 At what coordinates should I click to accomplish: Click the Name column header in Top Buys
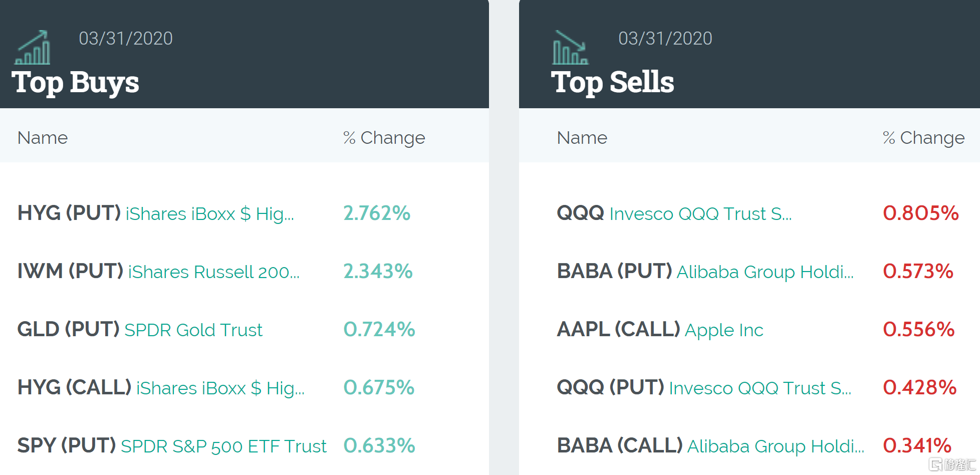43,138
